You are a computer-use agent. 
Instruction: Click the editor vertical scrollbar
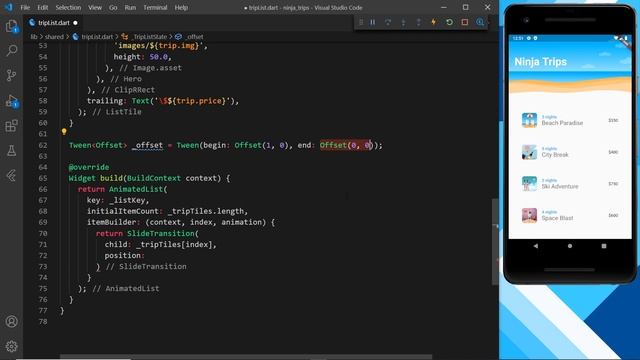tap(495, 242)
